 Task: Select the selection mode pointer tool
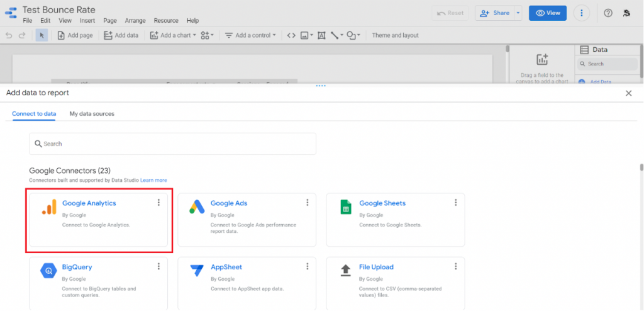point(42,35)
